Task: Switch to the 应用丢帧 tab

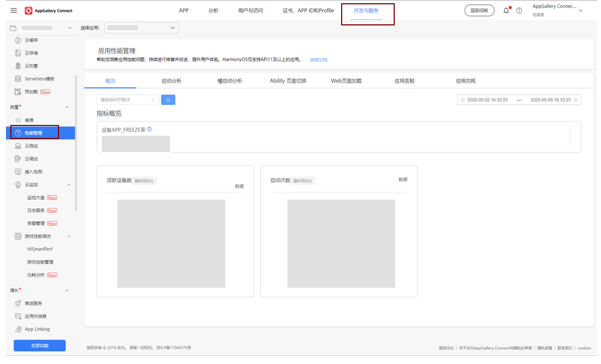Action: click(x=404, y=81)
